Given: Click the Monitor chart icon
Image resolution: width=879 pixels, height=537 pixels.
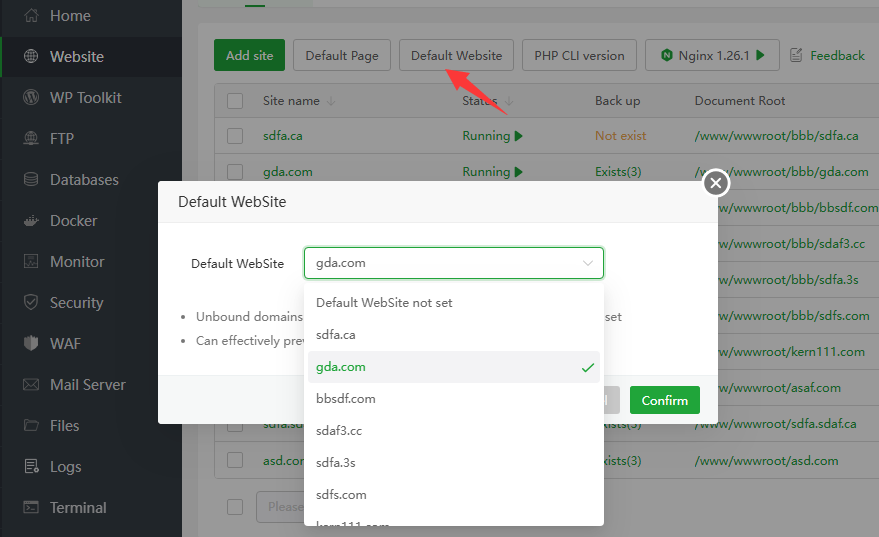Looking at the screenshot, I should pos(31,261).
